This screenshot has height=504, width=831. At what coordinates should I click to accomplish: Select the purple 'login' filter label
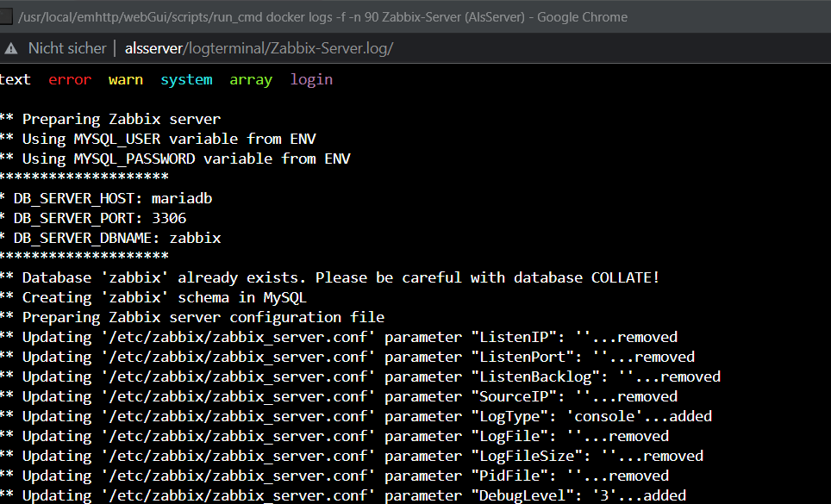[312, 80]
